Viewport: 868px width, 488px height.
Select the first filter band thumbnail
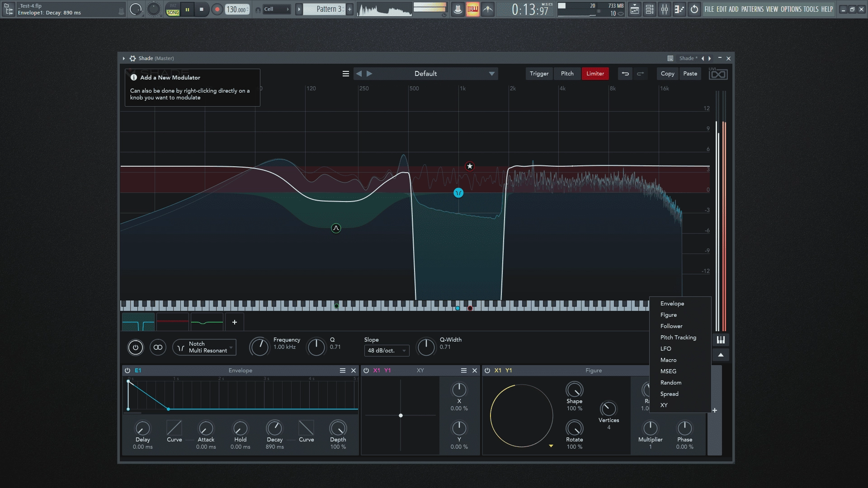tap(138, 322)
